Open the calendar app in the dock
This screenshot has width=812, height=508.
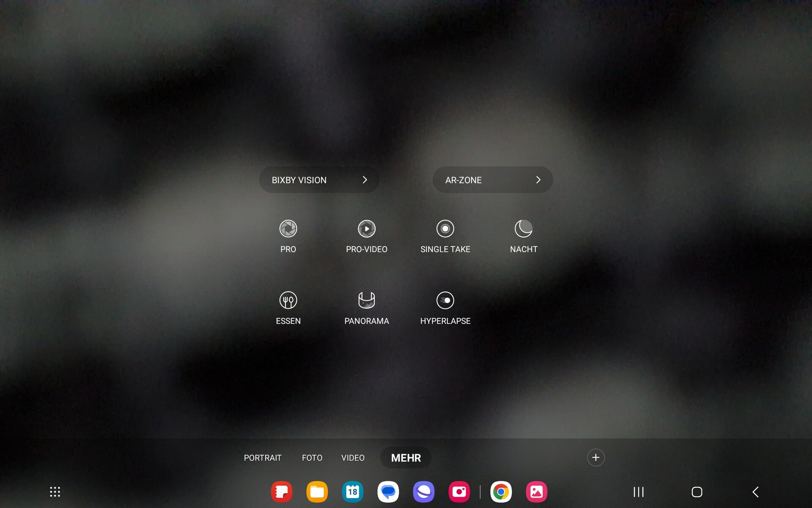pos(352,492)
